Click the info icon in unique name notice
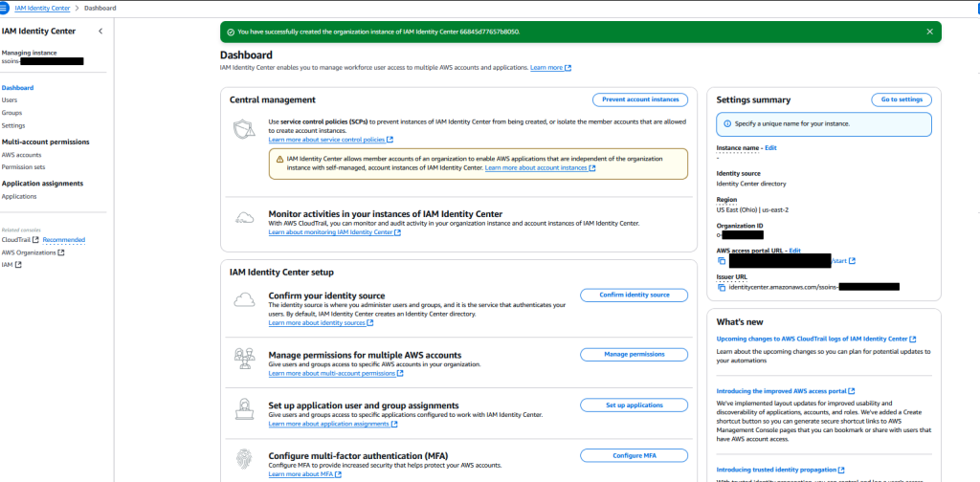The height and width of the screenshot is (482, 980). pos(727,124)
